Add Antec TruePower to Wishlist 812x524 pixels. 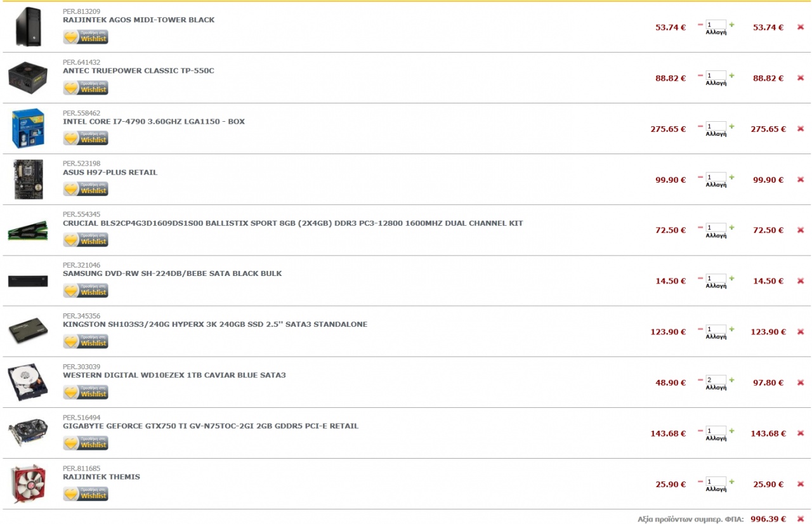point(86,88)
